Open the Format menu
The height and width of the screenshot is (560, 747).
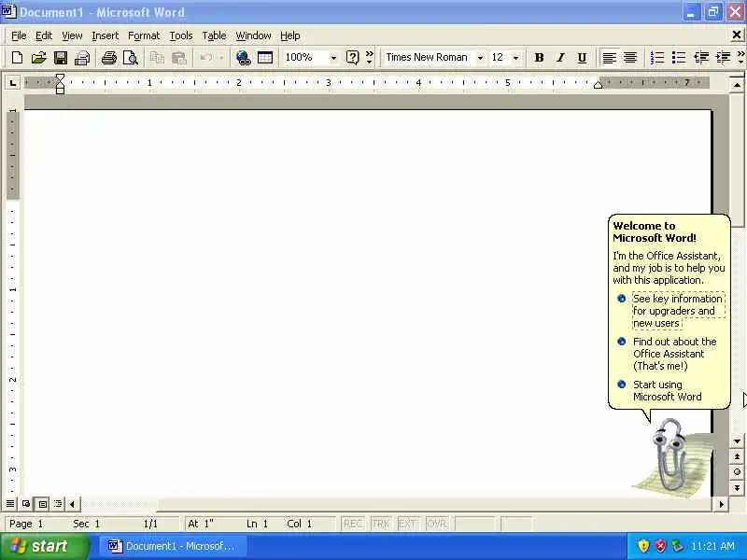point(144,35)
